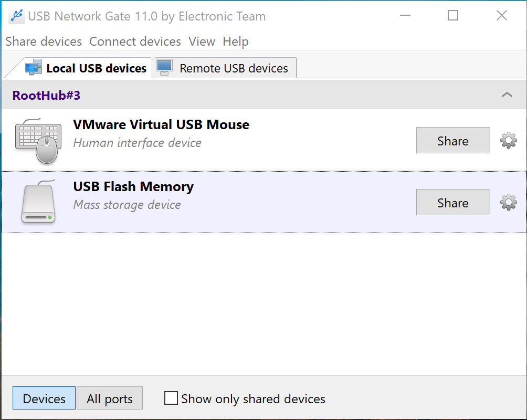
Task: Select the RootHub#3 header label
Action: pyautogui.click(x=46, y=96)
